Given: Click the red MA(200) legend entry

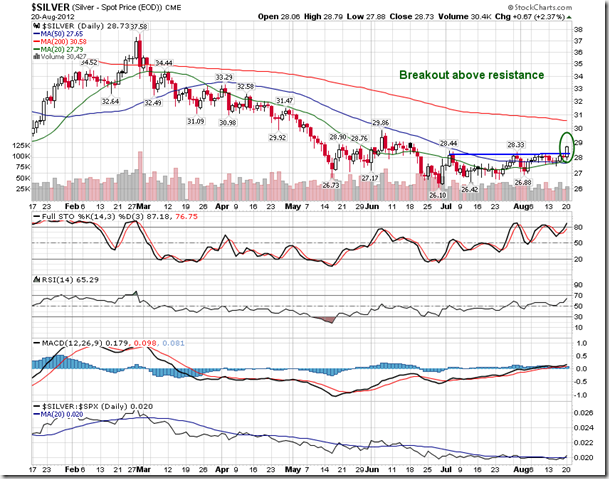Looking at the screenshot, I should click(x=63, y=41).
